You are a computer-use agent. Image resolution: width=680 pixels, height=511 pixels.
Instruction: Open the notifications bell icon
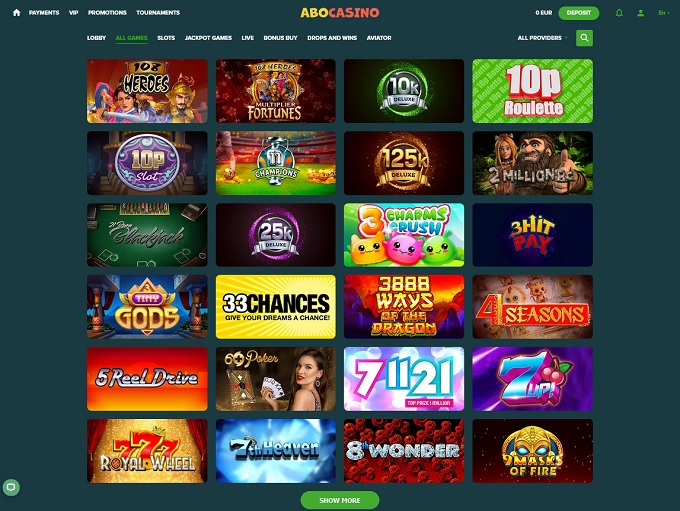click(x=619, y=13)
